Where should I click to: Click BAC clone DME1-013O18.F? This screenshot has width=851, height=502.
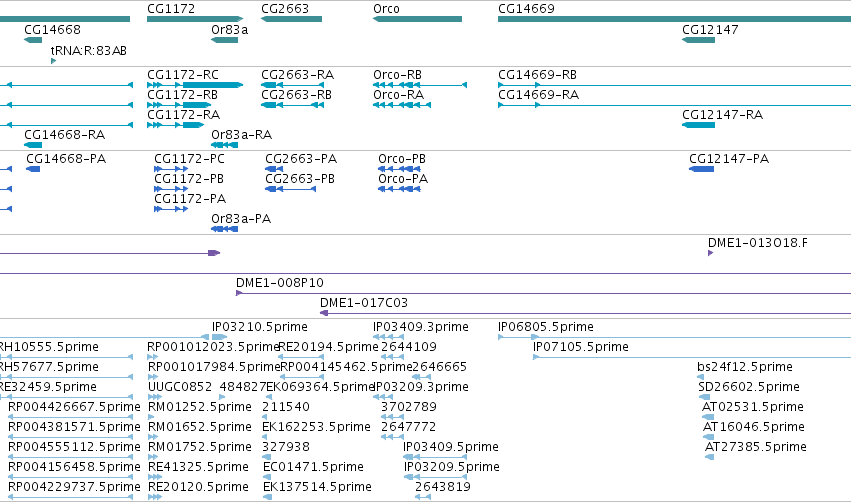pos(758,243)
